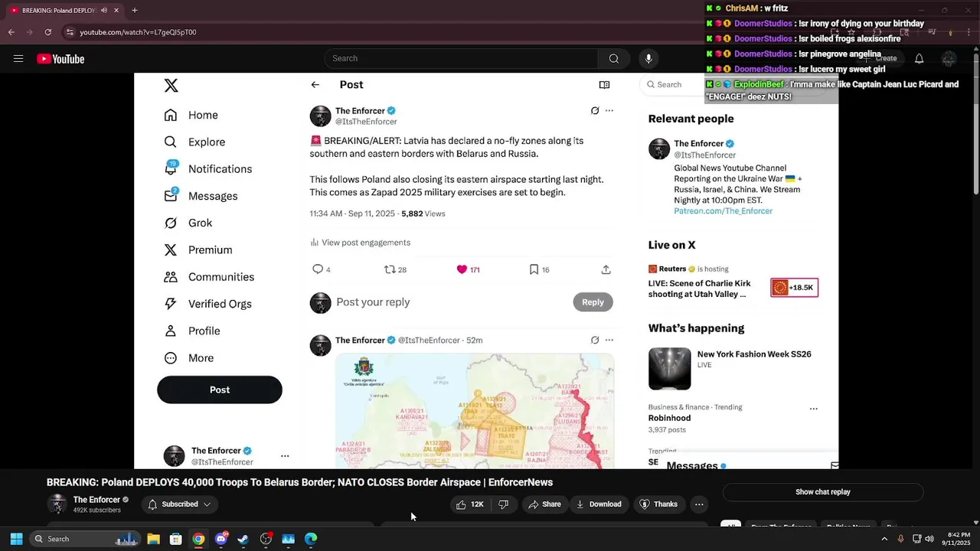Click the browser back arrow
The width and height of the screenshot is (980, 551).
tap(11, 32)
